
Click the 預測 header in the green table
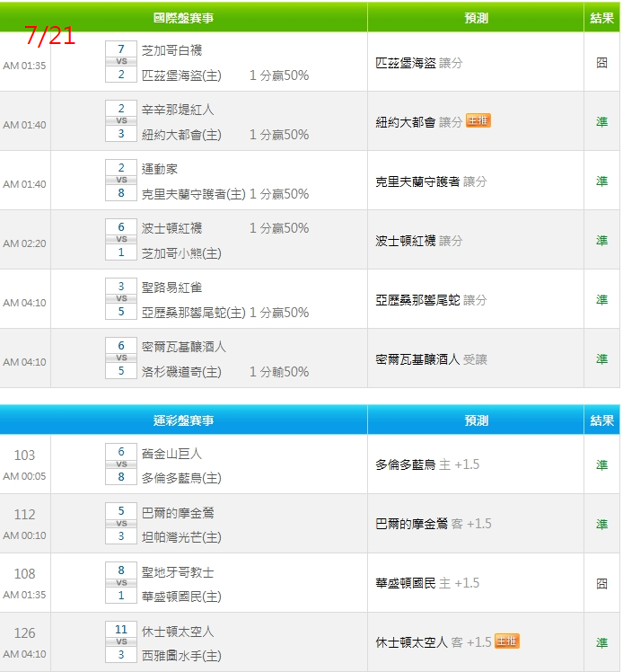coord(476,18)
